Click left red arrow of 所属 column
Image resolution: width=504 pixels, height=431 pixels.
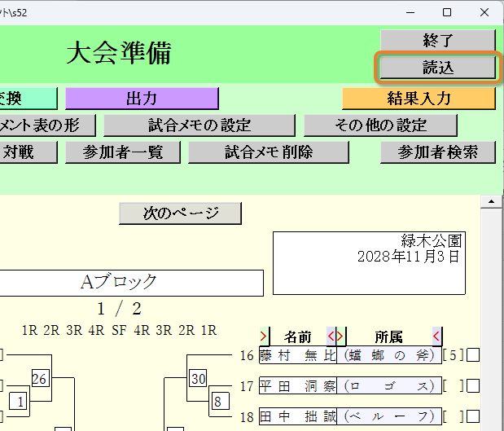340,336
